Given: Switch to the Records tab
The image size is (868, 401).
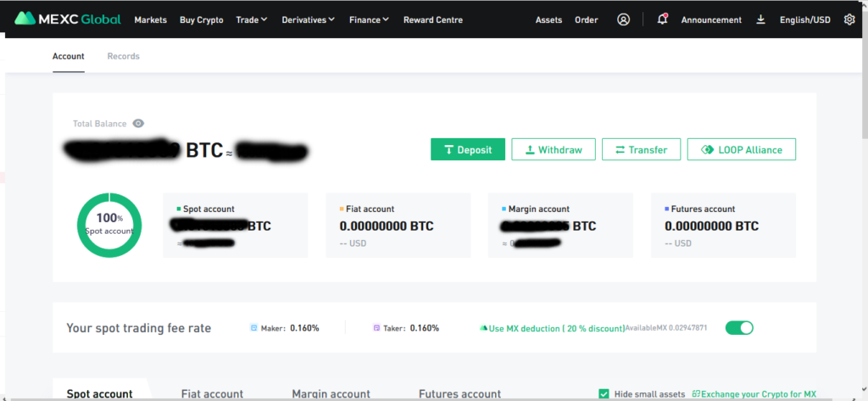Looking at the screenshot, I should [x=123, y=56].
